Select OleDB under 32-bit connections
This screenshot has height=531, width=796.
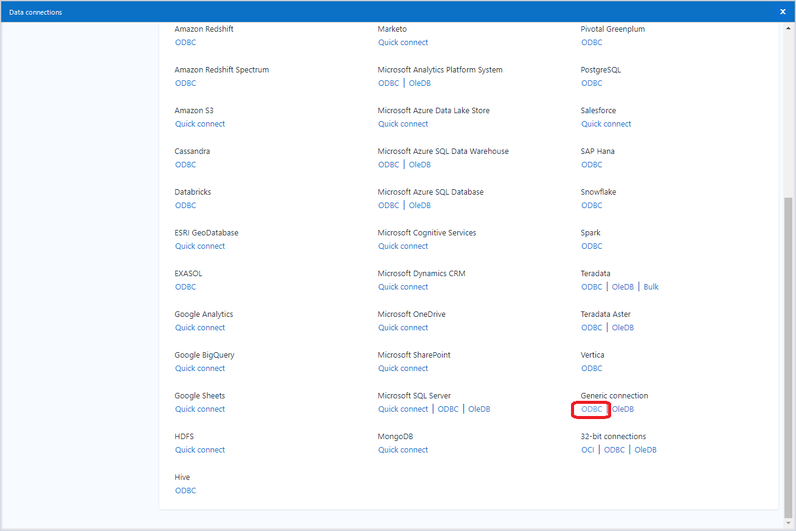(645, 450)
